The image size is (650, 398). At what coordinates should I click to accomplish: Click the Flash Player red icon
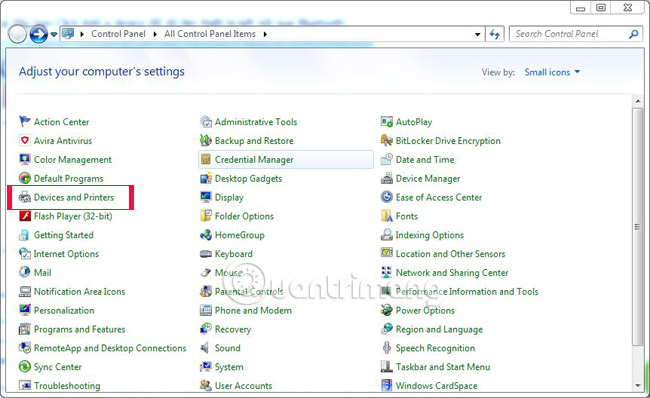(25, 216)
